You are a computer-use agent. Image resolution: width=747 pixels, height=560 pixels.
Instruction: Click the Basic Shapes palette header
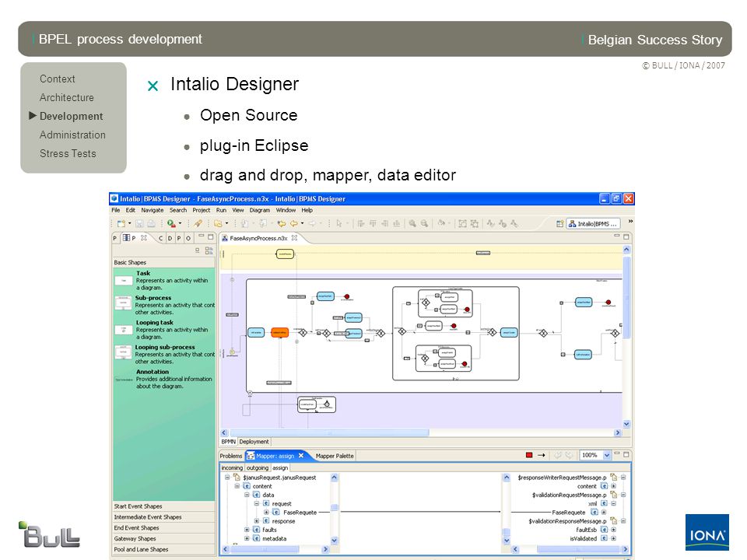pyautogui.click(x=164, y=262)
